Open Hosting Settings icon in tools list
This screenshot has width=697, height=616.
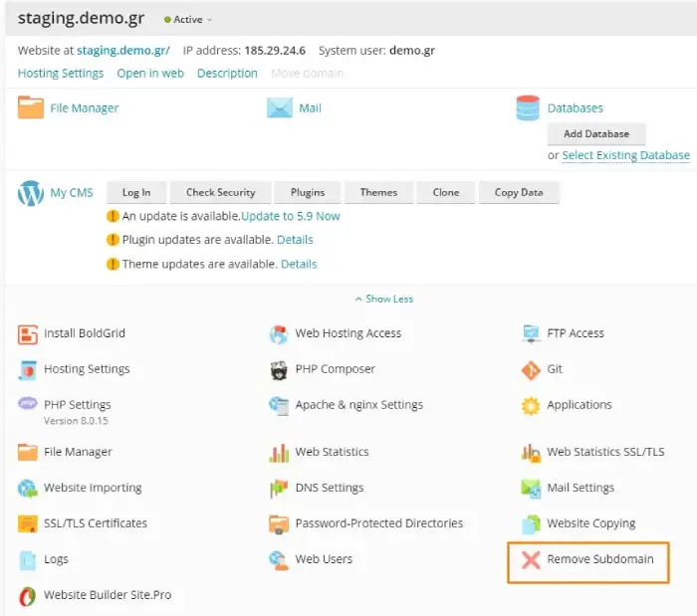(x=28, y=370)
